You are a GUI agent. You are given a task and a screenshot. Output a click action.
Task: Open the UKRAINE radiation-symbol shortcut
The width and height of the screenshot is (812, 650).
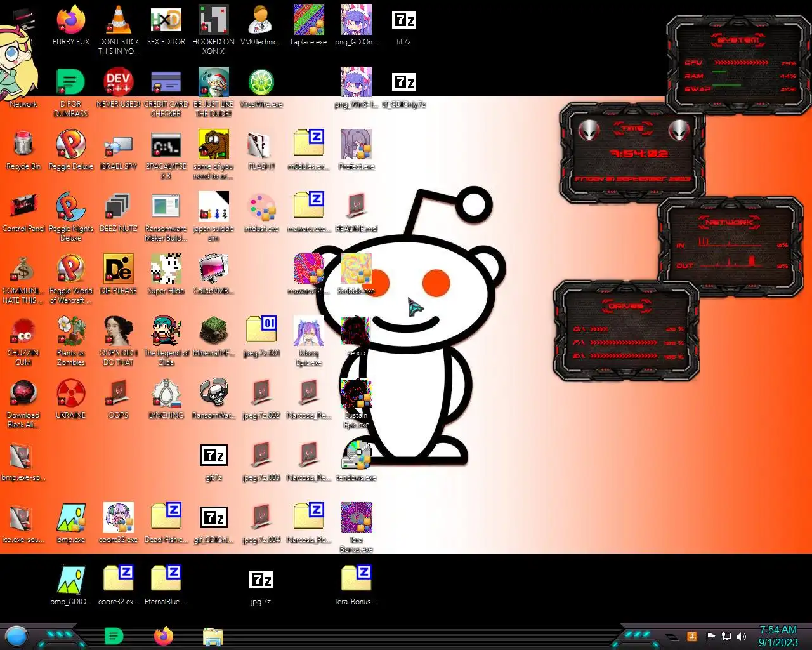coord(71,398)
